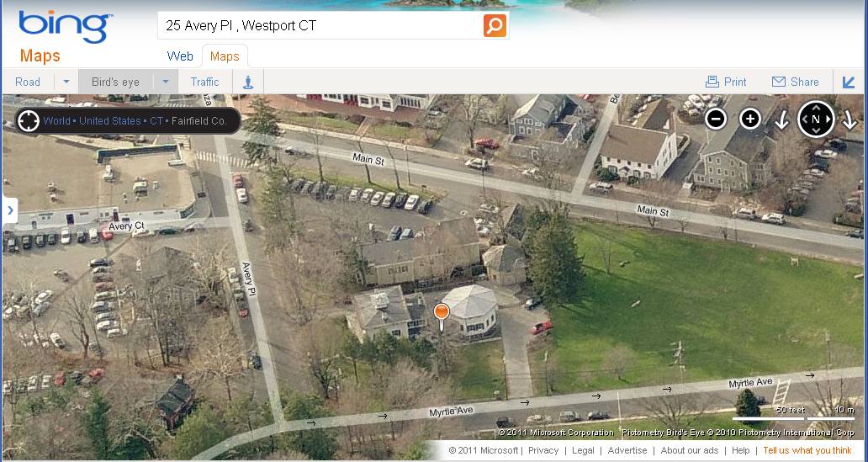Toggle Bird's eye view mode
This screenshot has height=462, width=868.
[x=116, y=82]
